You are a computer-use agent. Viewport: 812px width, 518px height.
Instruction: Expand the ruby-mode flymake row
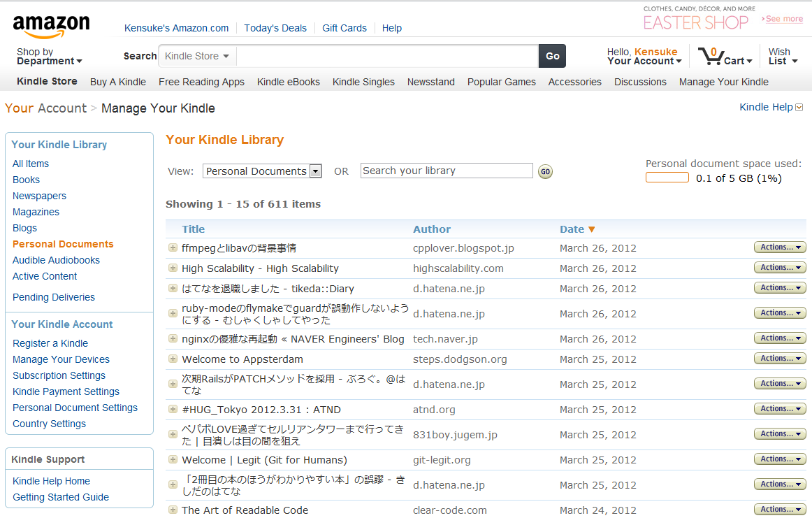click(173, 313)
